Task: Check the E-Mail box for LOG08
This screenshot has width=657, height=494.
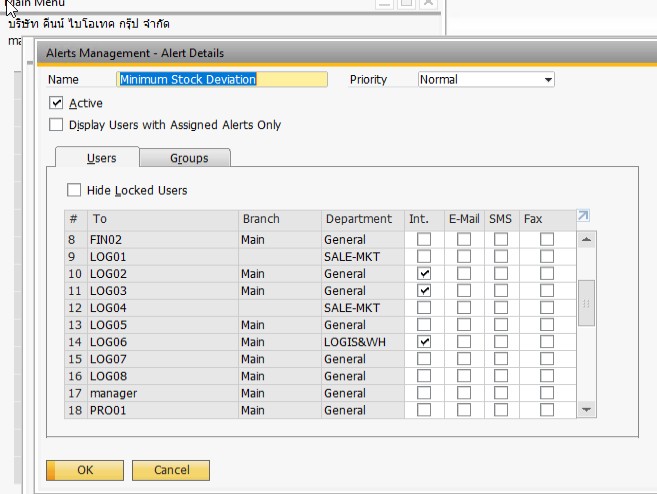Action: (463, 376)
